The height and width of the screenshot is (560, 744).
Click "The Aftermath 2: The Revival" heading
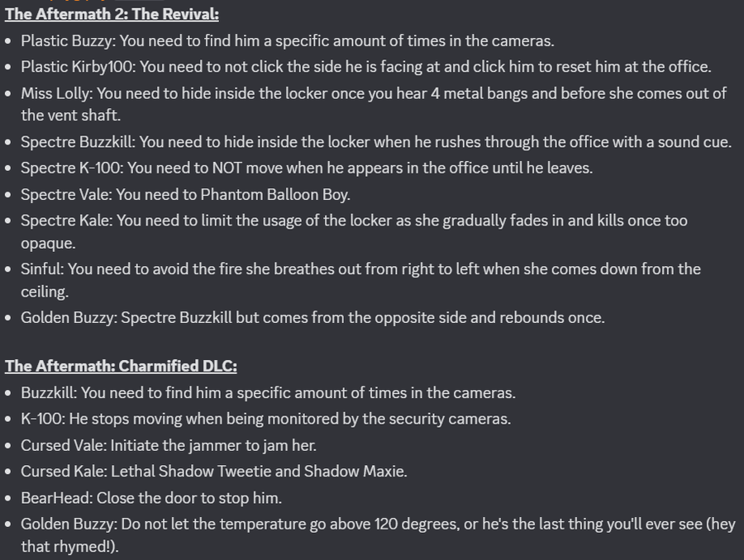pos(112,14)
